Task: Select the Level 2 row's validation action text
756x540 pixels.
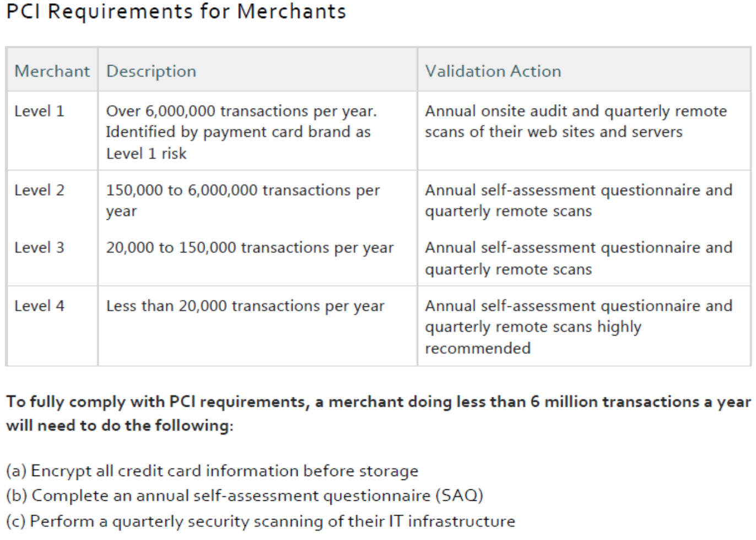Action: (579, 201)
